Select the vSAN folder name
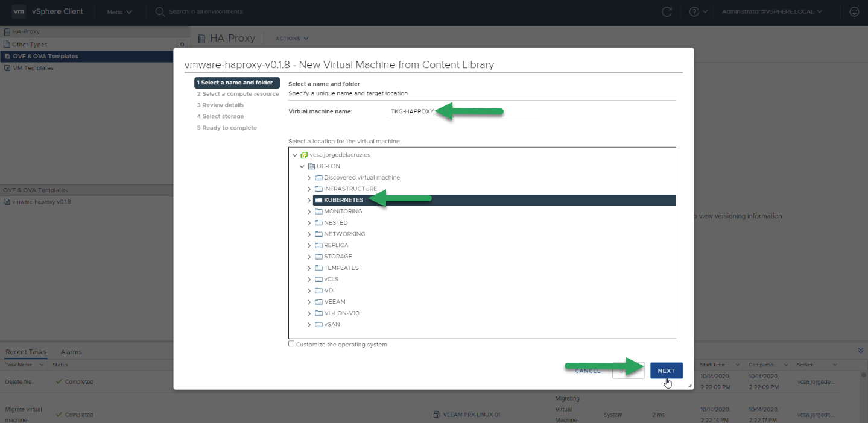 (x=332, y=325)
